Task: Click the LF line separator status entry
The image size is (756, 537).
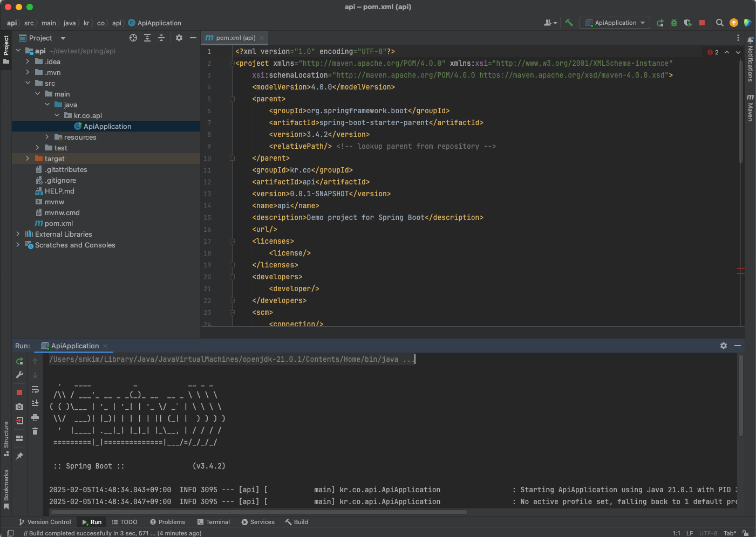Action: [x=690, y=533]
